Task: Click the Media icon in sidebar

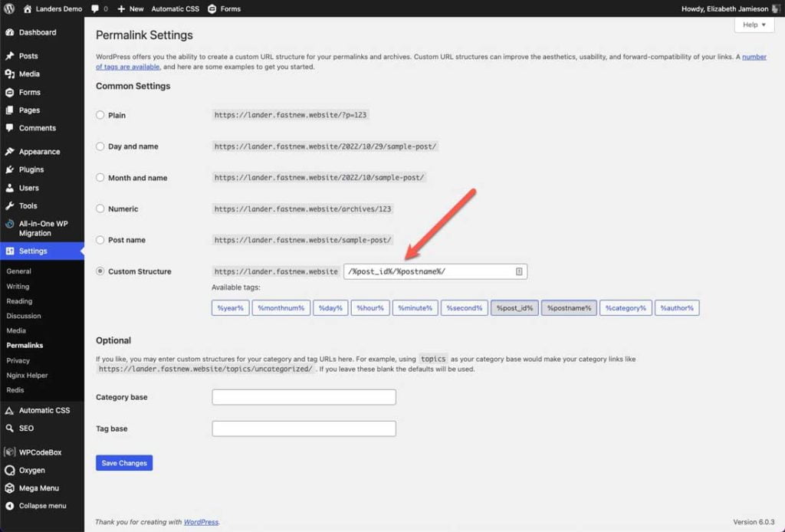Action: tap(9, 74)
